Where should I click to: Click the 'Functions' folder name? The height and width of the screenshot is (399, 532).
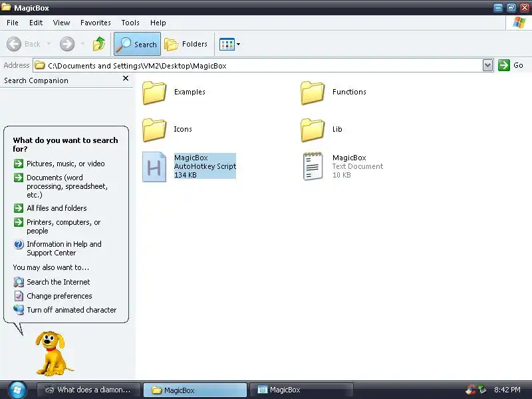349,92
